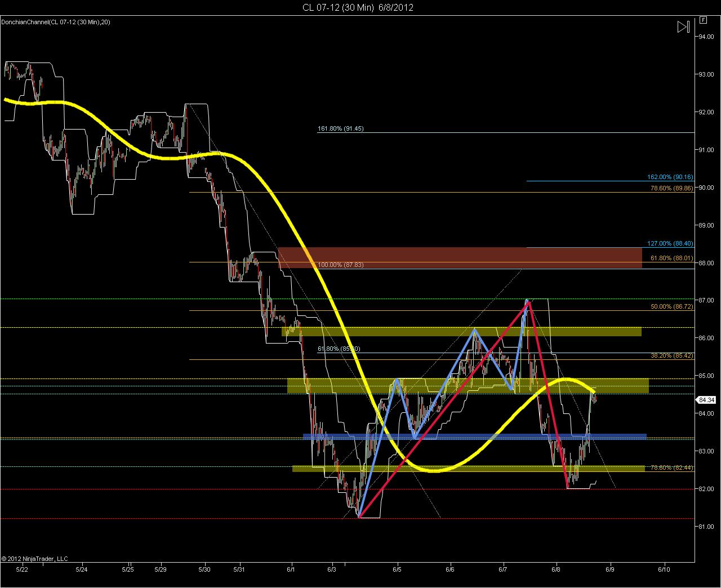The width and height of the screenshot is (721, 588).
Task: Click the 5/30 date on the time axis
Action: click(205, 570)
